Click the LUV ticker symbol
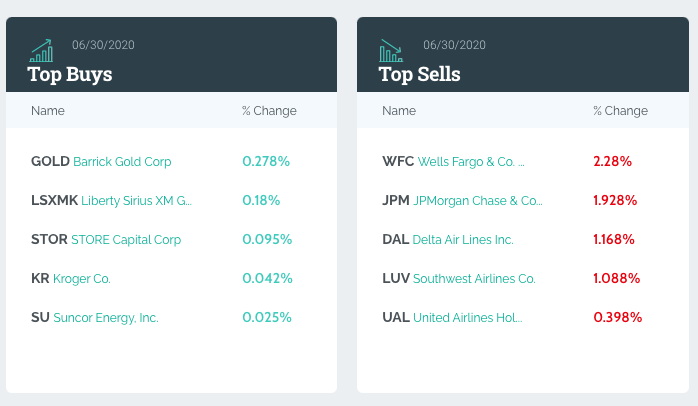 [x=396, y=278]
